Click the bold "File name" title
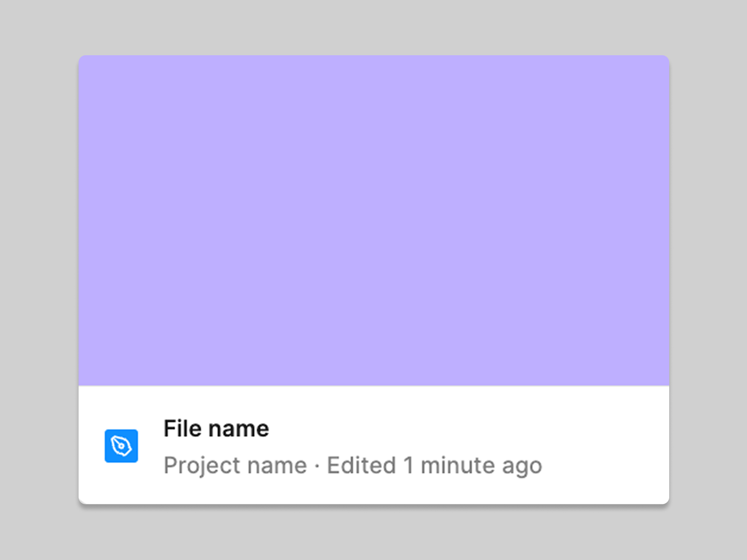Screen dimensions: 747x560 (216, 429)
